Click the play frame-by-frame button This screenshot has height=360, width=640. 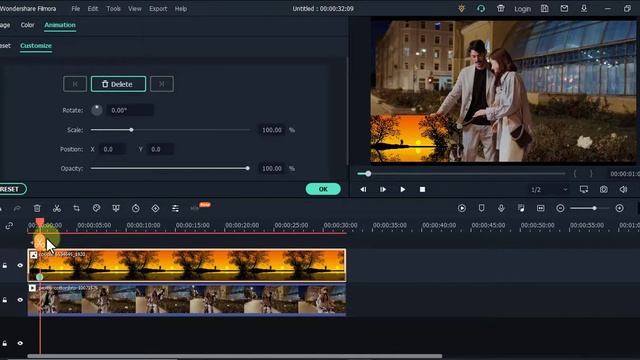[x=383, y=189]
